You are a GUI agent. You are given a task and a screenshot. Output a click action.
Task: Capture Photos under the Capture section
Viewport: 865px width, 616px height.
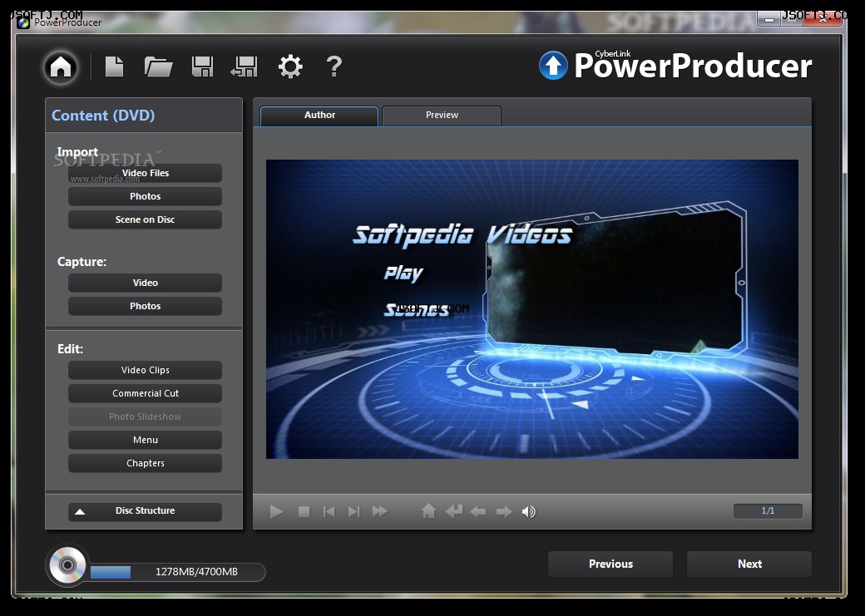coord(145,306)
